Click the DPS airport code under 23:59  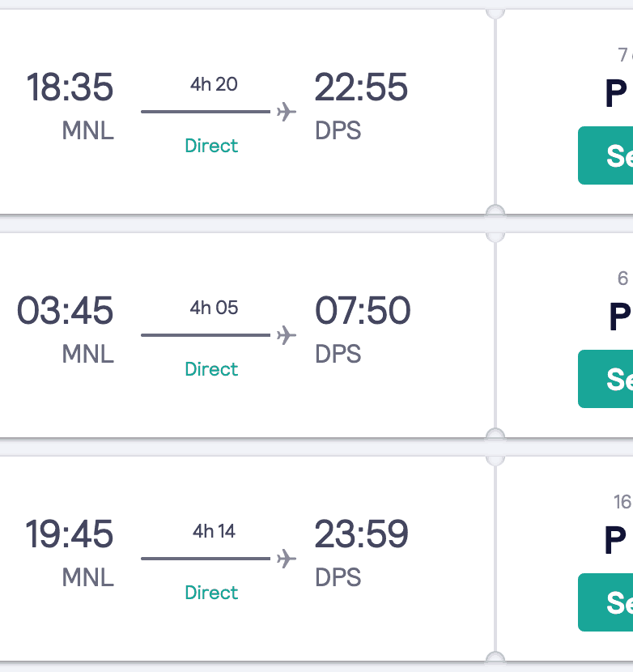coord(338,577)
